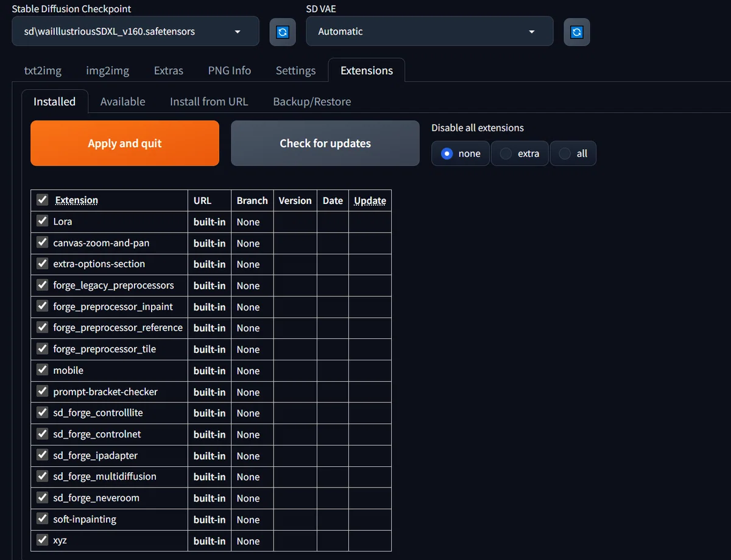Viewport: 731px width, 560px height.
Task: Refresh the Stable Diffusion checkpoint list
Action: click(x=283, y=32)
